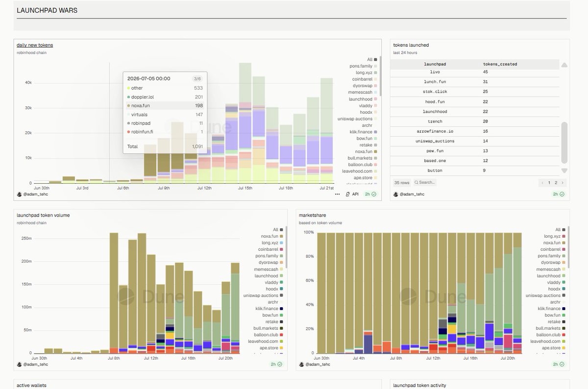
Task: Click the Search field in tokens launched table
Action: (x=425, y=182)
